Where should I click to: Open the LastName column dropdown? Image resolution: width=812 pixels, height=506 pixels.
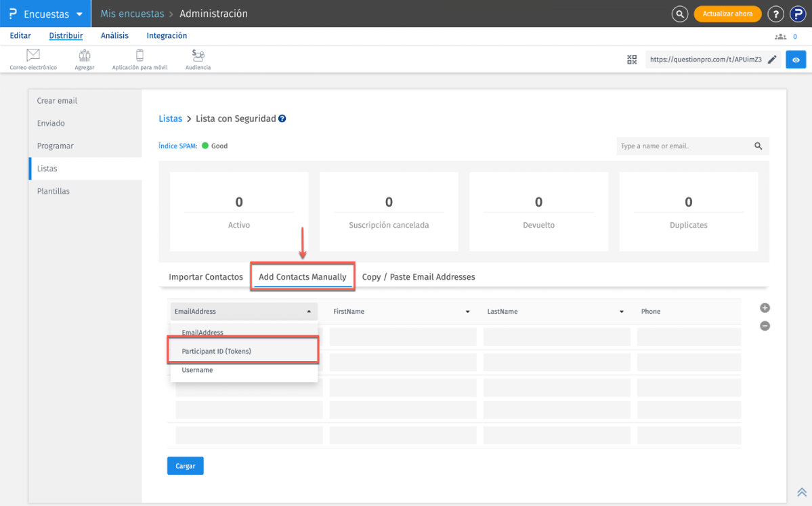tap(621, 312)
